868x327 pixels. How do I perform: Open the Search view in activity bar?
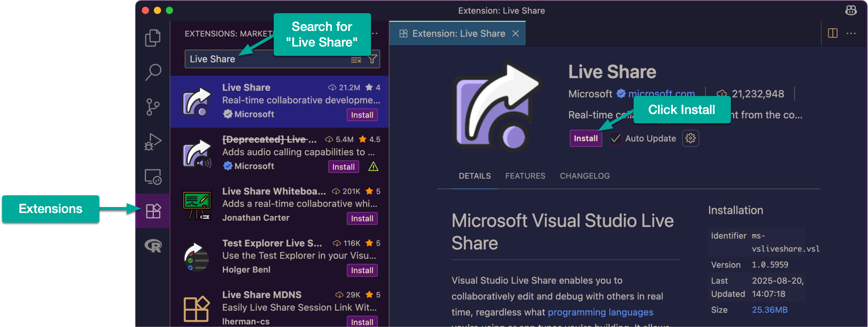pos(153,72)
